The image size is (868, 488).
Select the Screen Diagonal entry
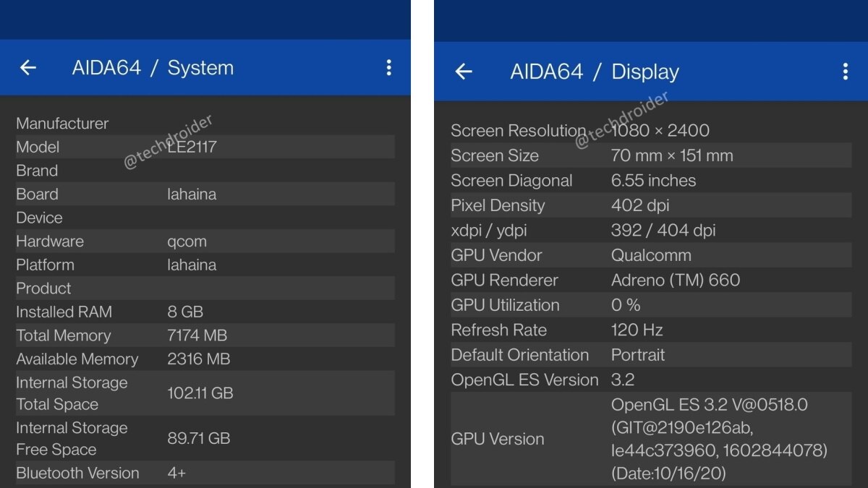point(650,181)
